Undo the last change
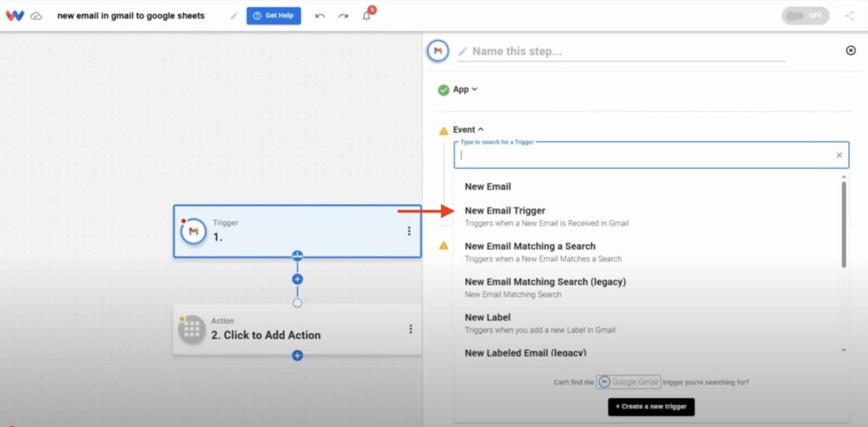The image size is (868, 427). (x=320, y=16)
